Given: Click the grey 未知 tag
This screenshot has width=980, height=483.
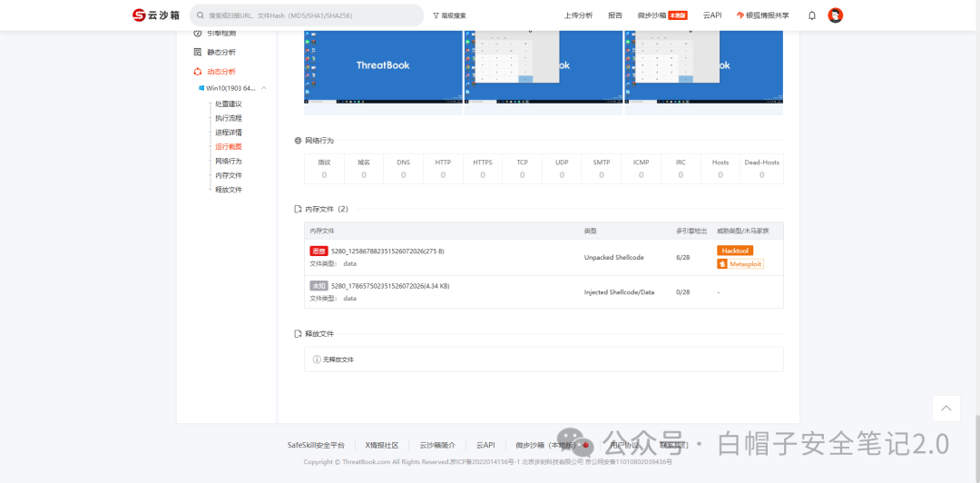Looking at the screenshot, I should tap(318, 286).
